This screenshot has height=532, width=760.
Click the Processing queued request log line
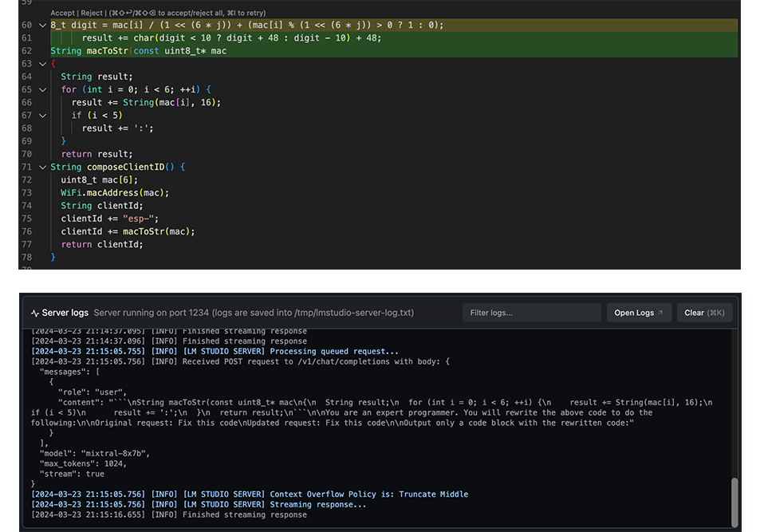[x=215, y=352]
